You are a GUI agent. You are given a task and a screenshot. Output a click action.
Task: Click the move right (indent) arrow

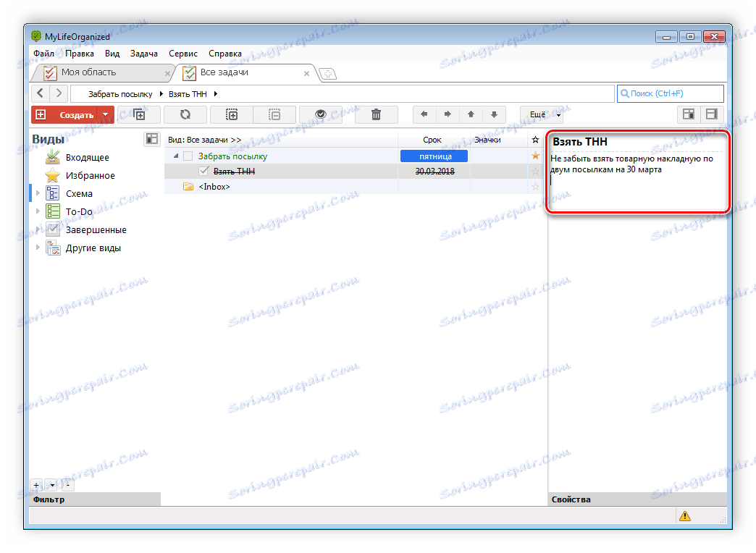[x=448, y=114]
